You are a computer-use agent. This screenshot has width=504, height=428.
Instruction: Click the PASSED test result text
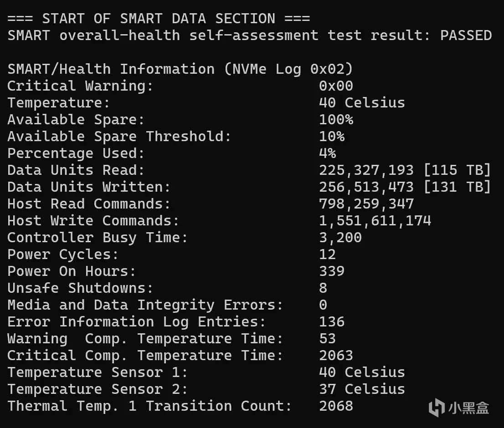point(466,36)
